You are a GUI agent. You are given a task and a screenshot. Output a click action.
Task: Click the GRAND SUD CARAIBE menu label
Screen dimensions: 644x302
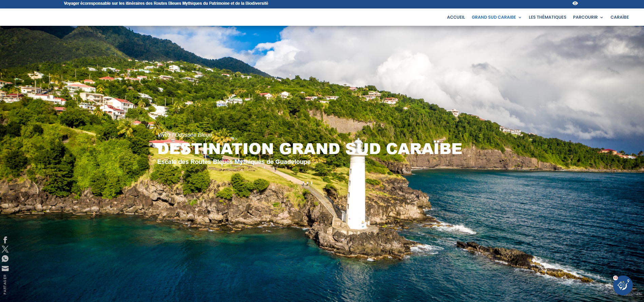tap(494, 17)
